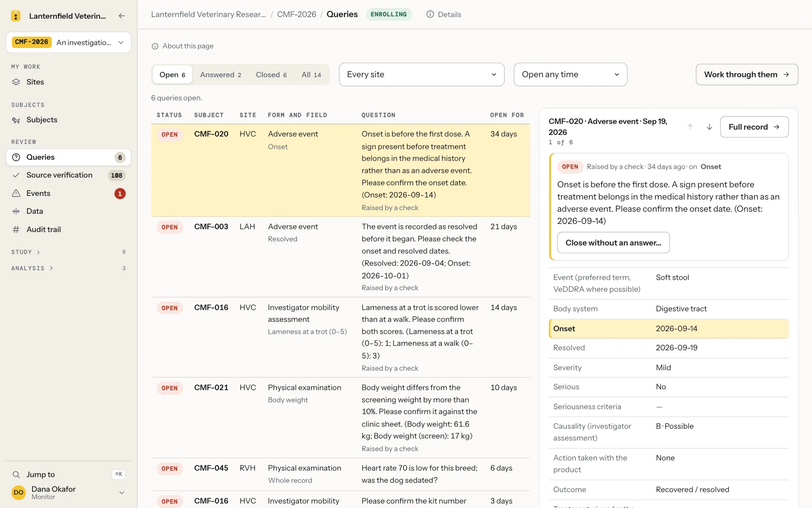This screenshot has height=508, width=812.
Task: Click the Events red badge showing 1
Action: point(120,193)
